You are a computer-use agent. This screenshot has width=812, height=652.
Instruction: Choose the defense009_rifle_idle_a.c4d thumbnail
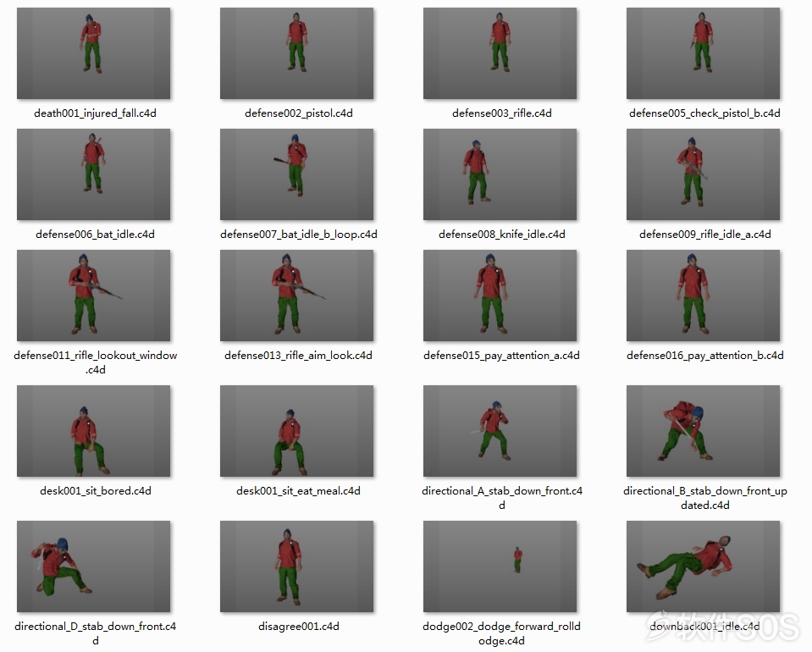click(704, 174)
